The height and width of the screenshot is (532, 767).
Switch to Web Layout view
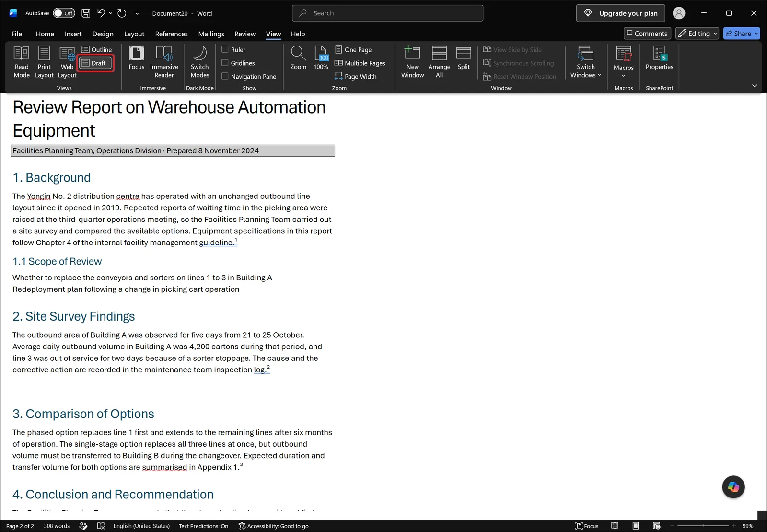tap(67, 62)
